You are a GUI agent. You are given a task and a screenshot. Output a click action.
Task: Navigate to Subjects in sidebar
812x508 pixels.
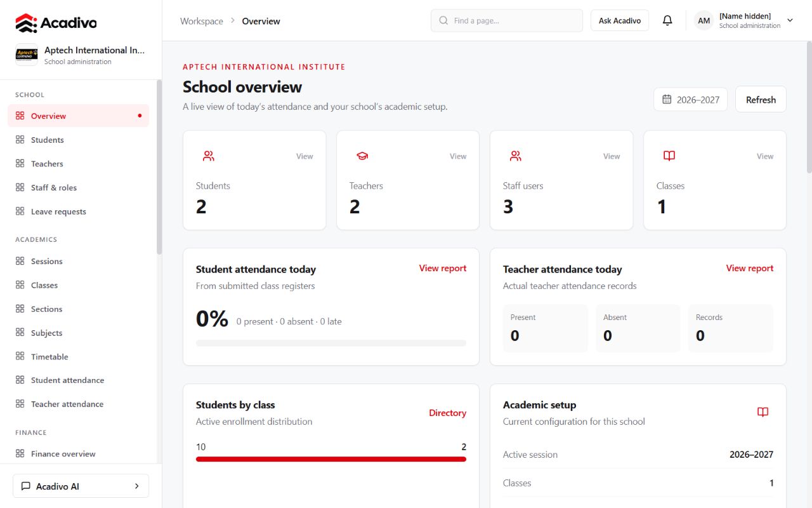click(x=79, y=333)
